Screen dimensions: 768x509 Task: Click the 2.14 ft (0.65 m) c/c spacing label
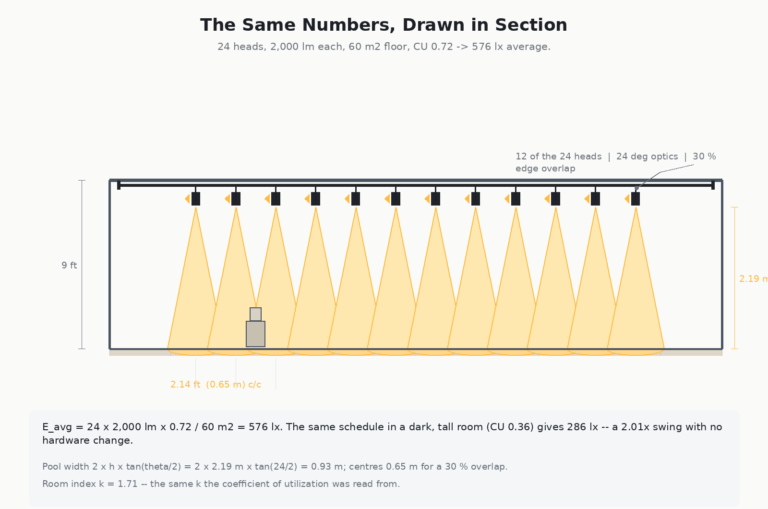pos(216,385)
